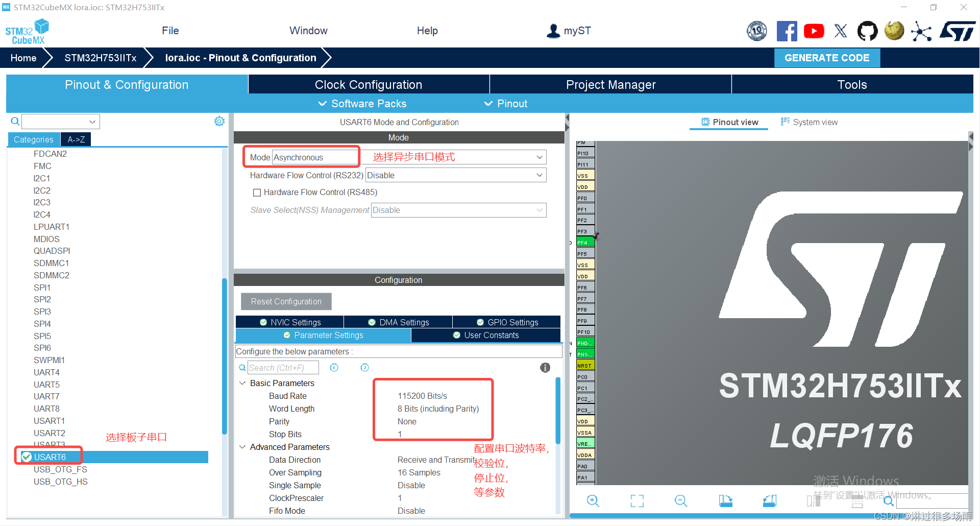980x526 pixels.
Task: Click the parameter Search field
Action: pos(283,368)
